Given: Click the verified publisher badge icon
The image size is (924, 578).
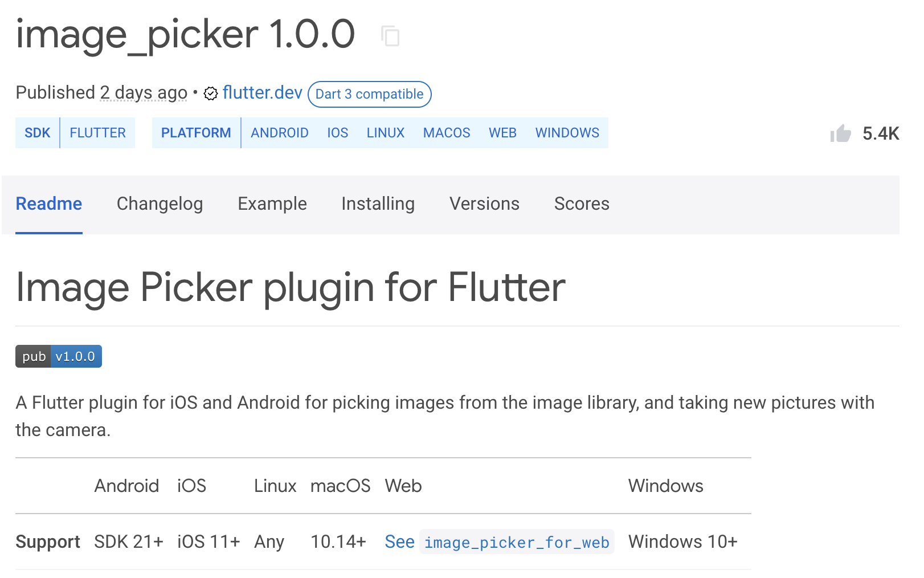Looking at the screenshot, I should 210,93.
